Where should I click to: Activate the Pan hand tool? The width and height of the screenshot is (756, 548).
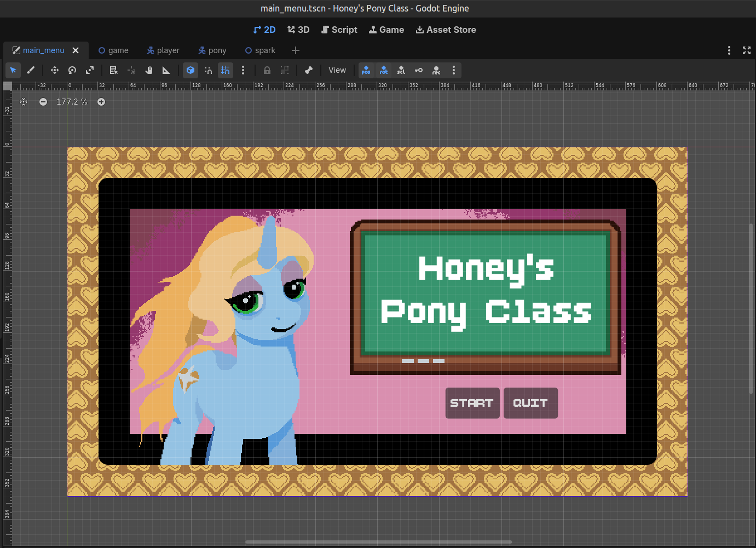click(149, 70)
